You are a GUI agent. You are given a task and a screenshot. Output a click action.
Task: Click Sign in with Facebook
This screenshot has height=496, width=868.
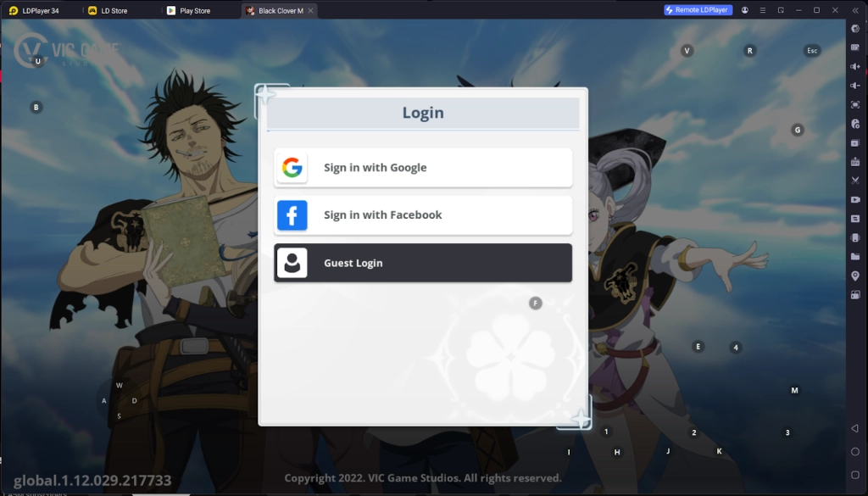coord(423,215)
